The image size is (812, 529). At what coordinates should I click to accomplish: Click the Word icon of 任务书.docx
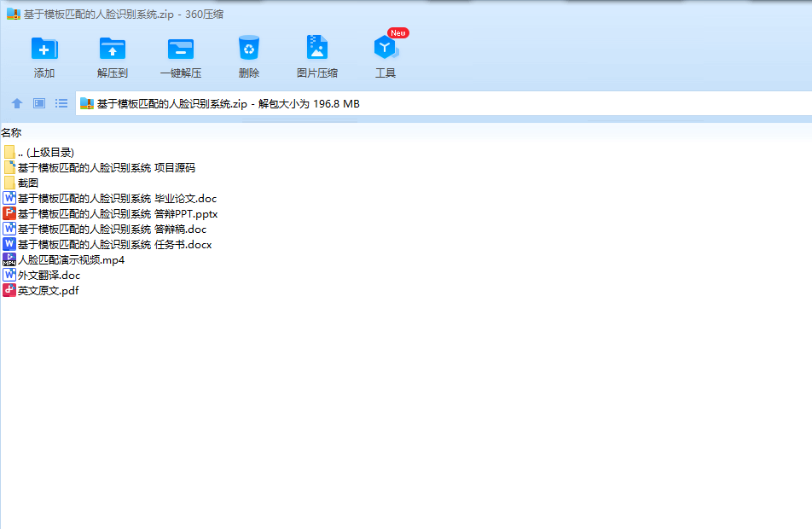(x=9, y=244)
